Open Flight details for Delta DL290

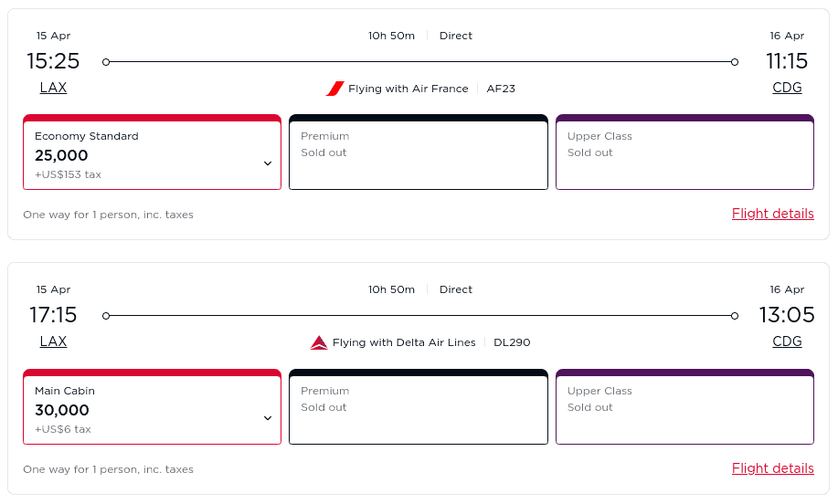[x=772, y=468]
